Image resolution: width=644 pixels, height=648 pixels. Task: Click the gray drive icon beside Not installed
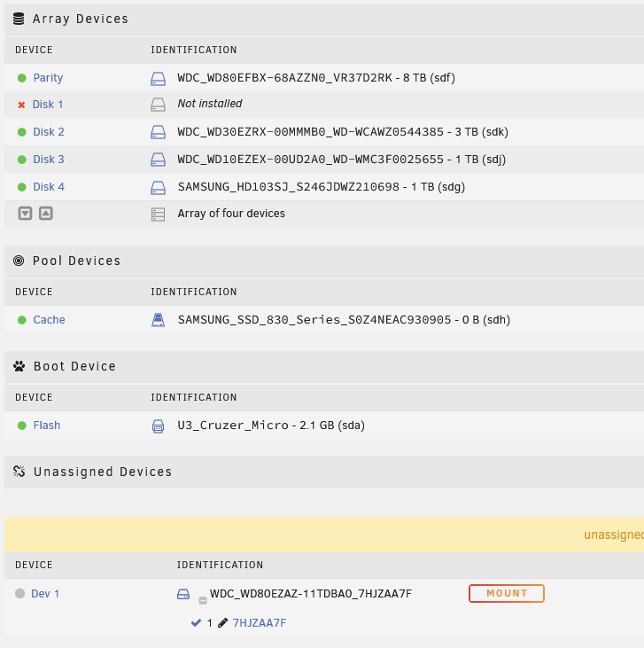(158, 105)
